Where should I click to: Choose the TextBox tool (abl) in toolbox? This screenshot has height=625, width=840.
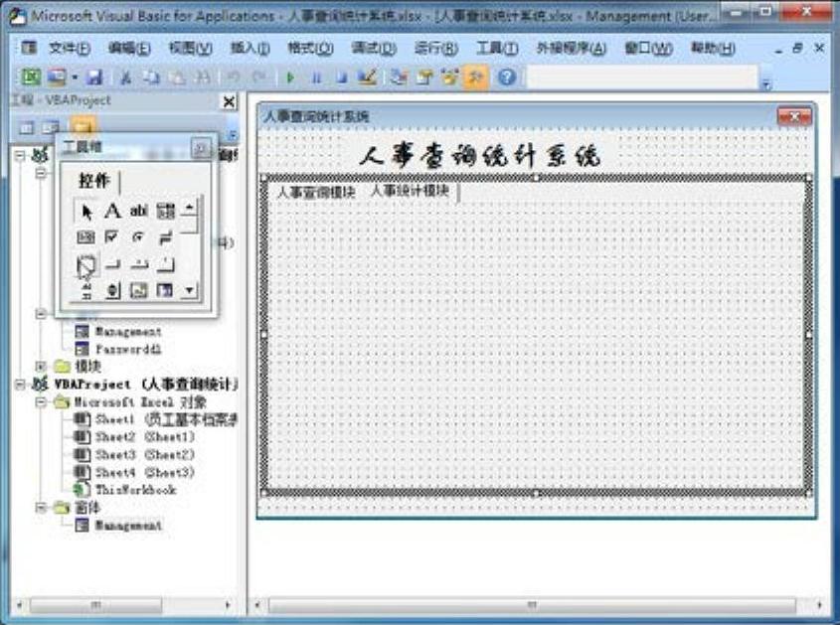[x=138, y=211]
